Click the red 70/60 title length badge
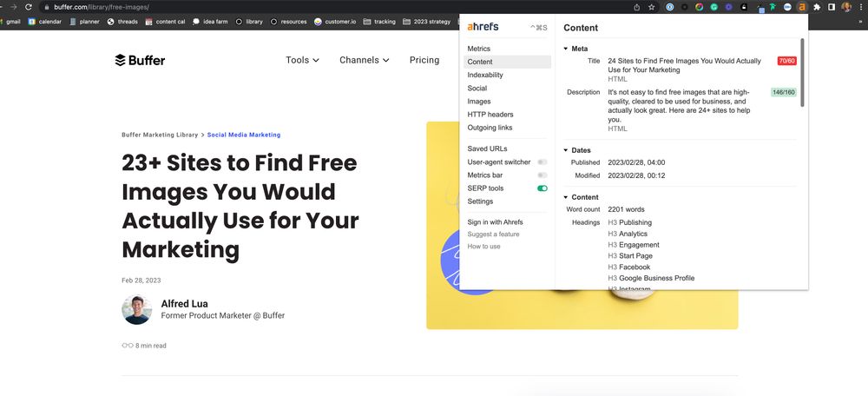The image size is (868, 396). pos(786,61)
